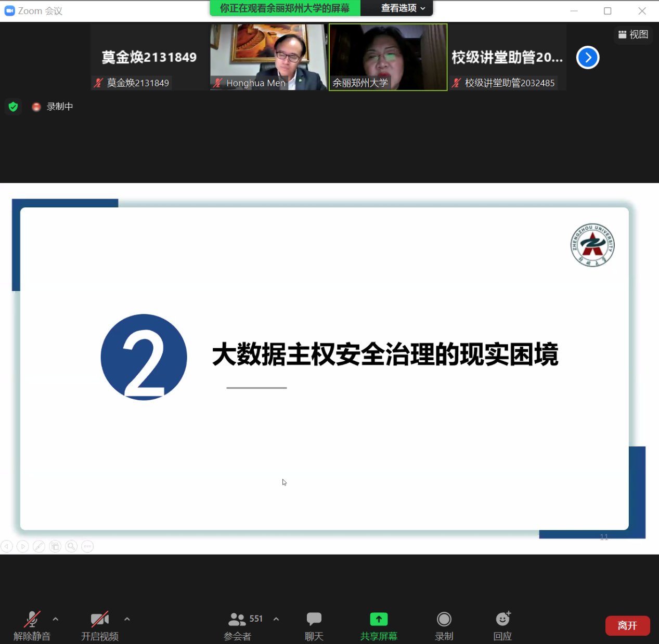Click the red 离开 leave button
The height and width of the screenshot is (644, 659).
pos(627,625)
